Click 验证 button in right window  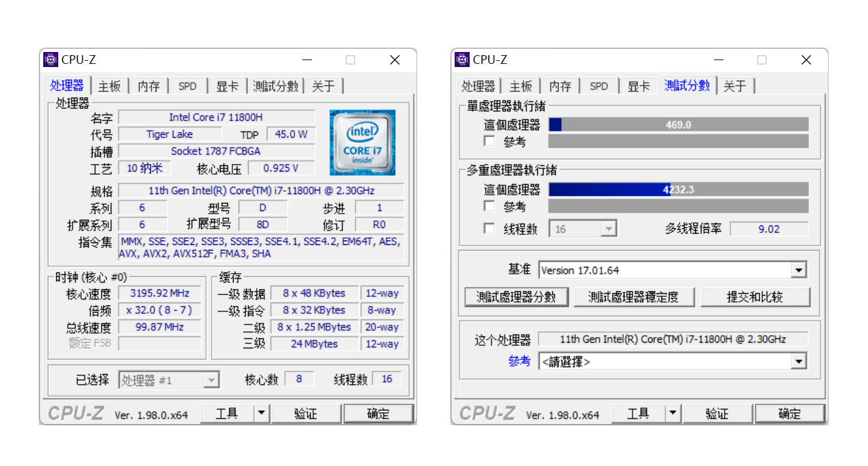coord(717,413)
